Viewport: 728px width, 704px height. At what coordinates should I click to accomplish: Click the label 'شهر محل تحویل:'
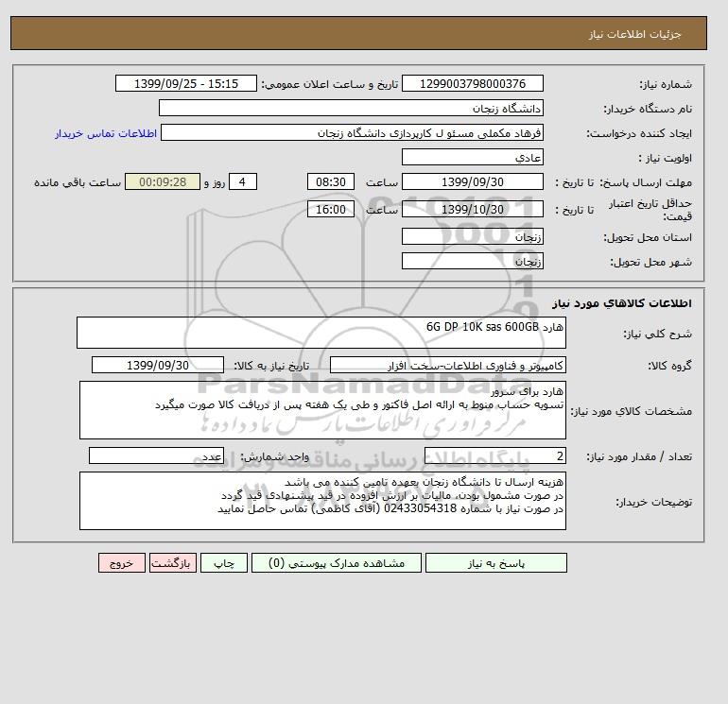click(x=650, y=262)
